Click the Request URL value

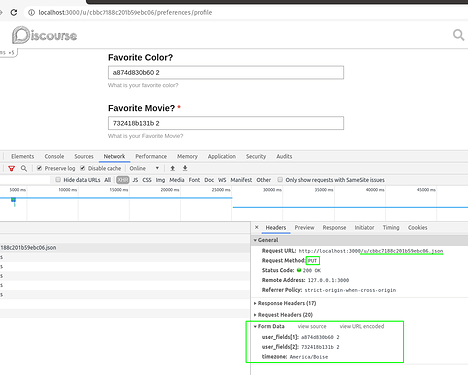(371, 251)
